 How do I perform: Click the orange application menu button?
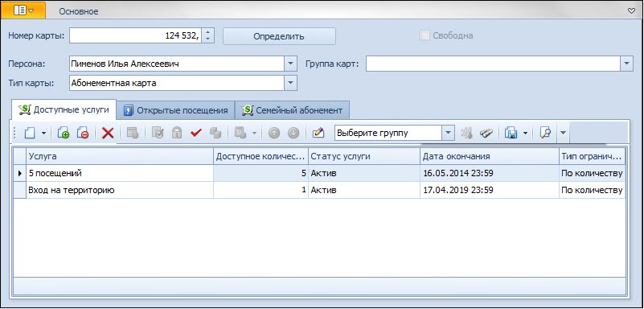pyautogui.click(x=23, y=10)
